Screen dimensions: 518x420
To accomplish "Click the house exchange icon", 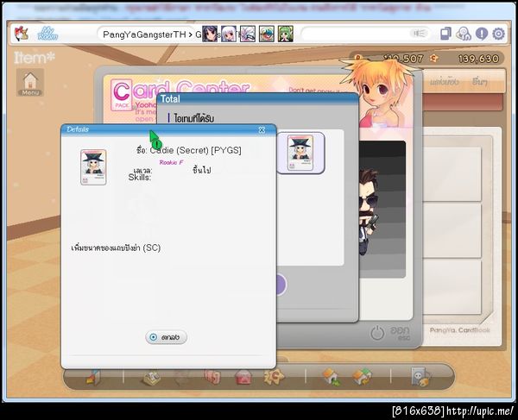I will [363, 377].
